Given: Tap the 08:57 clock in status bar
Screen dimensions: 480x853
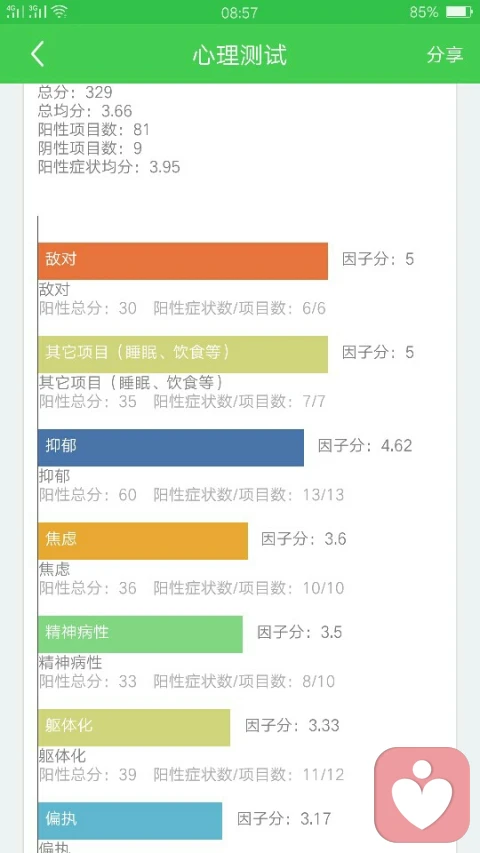Looking at the screenshot, I should pos(239,13).
